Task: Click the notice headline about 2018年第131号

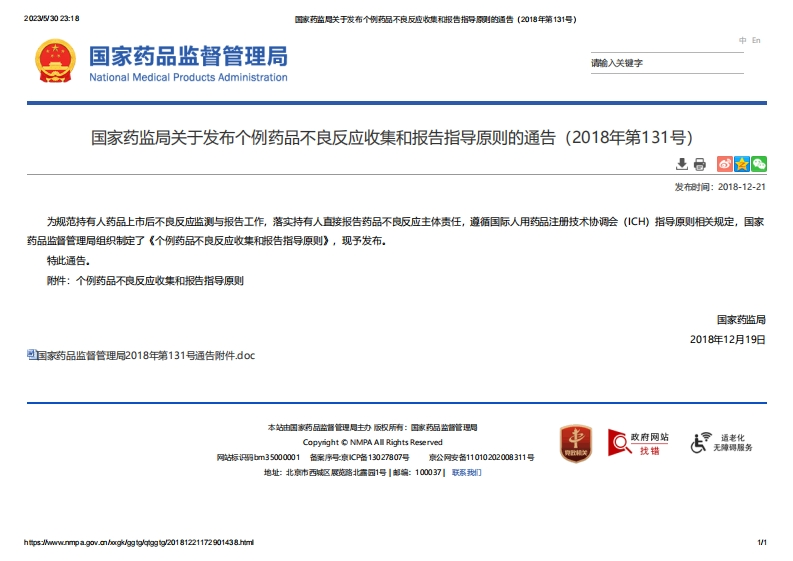Action: click(392, 137)
